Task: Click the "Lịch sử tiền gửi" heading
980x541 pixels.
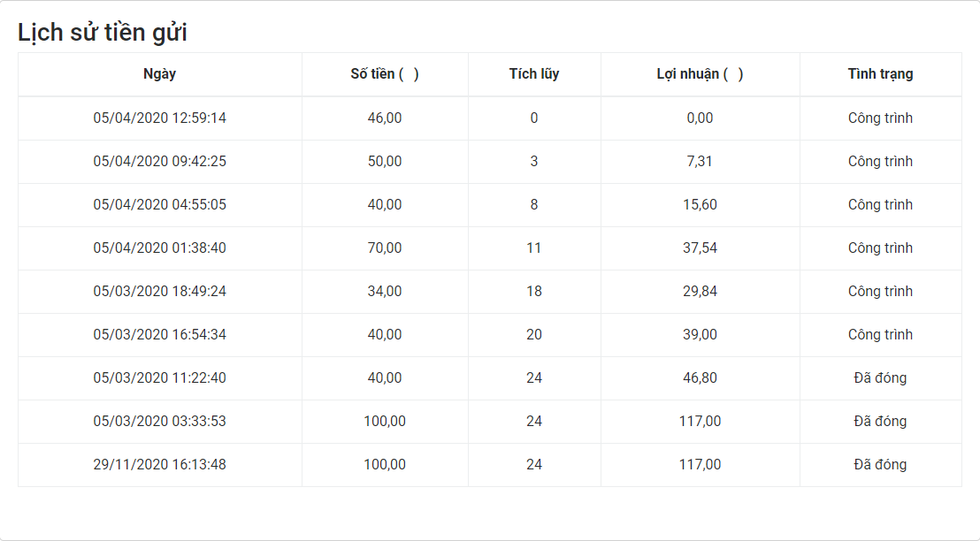Action: 103,33
